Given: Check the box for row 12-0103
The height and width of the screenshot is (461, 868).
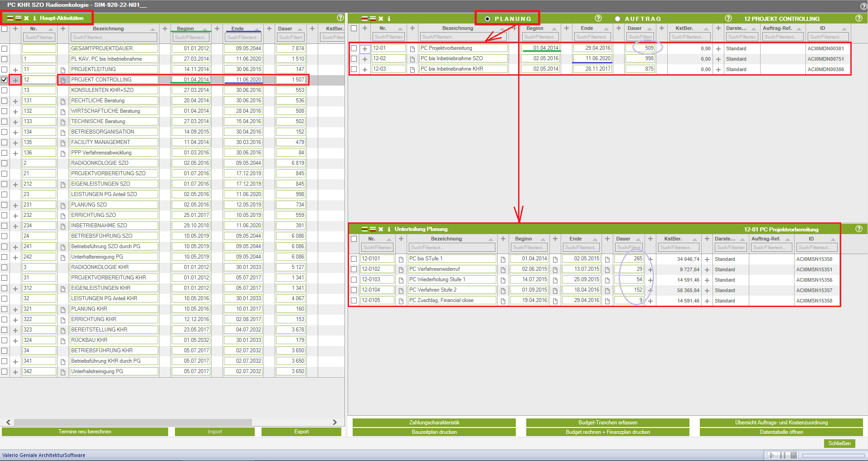Looking at the screenshot, I should [354, 280].
